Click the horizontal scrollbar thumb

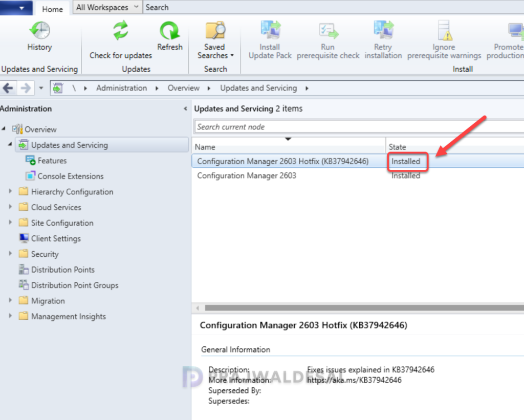click(x=364, y=308)
